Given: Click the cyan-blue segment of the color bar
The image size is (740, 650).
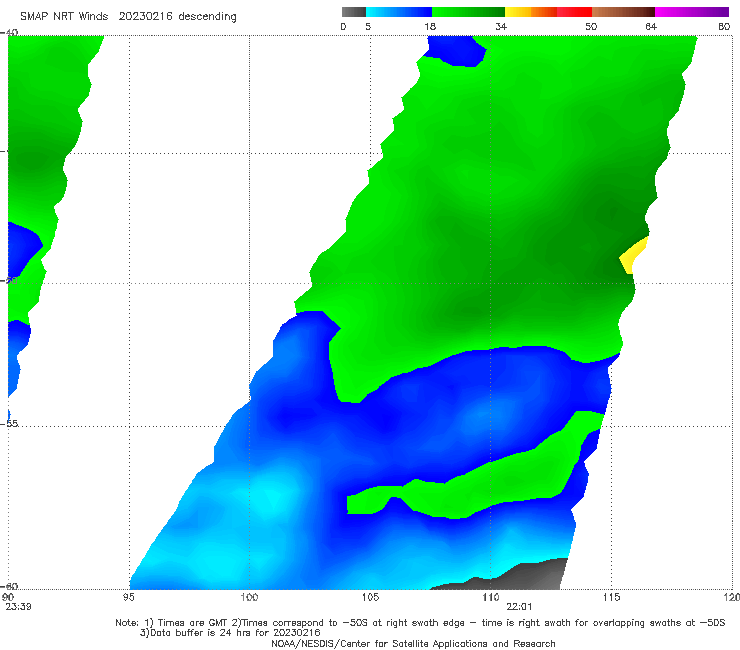Looking at the screenshot, I should 399,12.
